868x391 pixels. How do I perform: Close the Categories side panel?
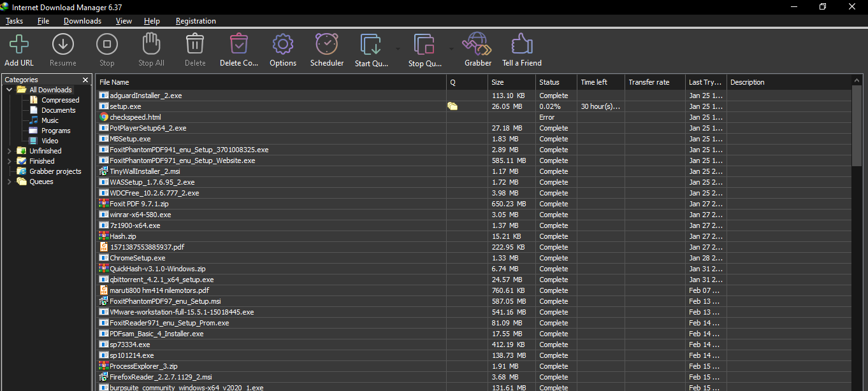coord(85,80)
